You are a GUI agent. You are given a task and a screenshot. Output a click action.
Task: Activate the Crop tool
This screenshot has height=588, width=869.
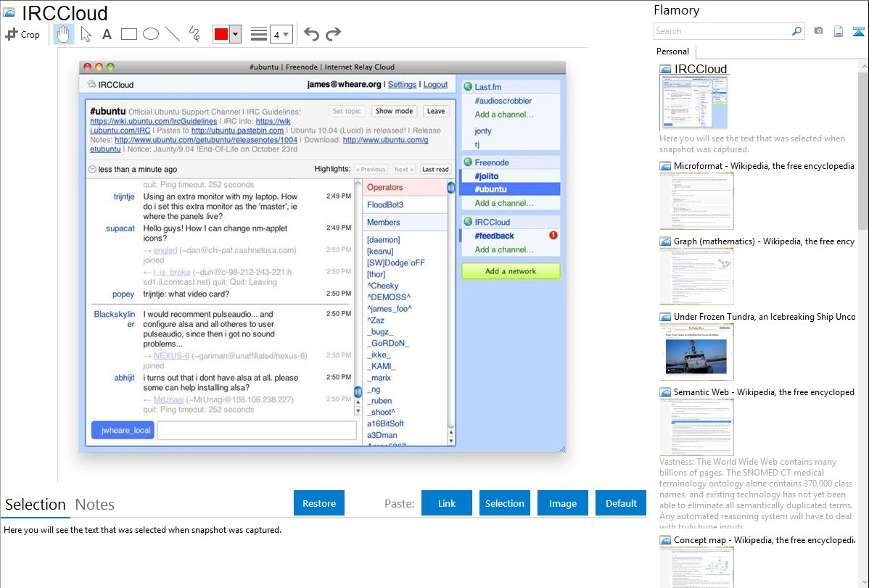pos(22,34)
